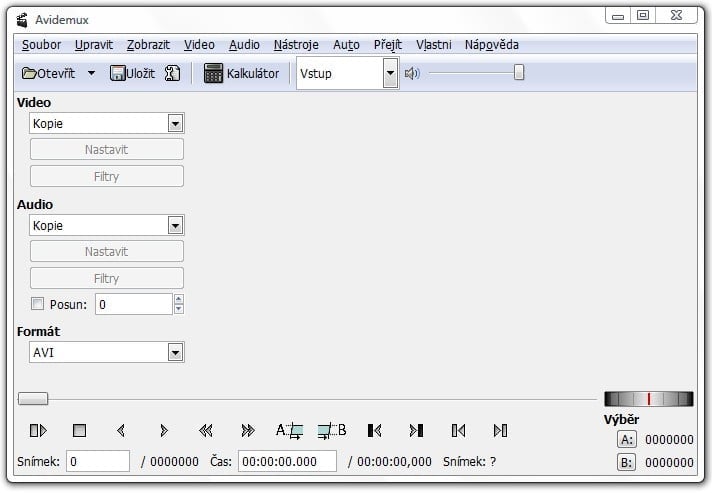Click Filtry under Audio
This screenshot has height=493, width=712.
point(107,278)
